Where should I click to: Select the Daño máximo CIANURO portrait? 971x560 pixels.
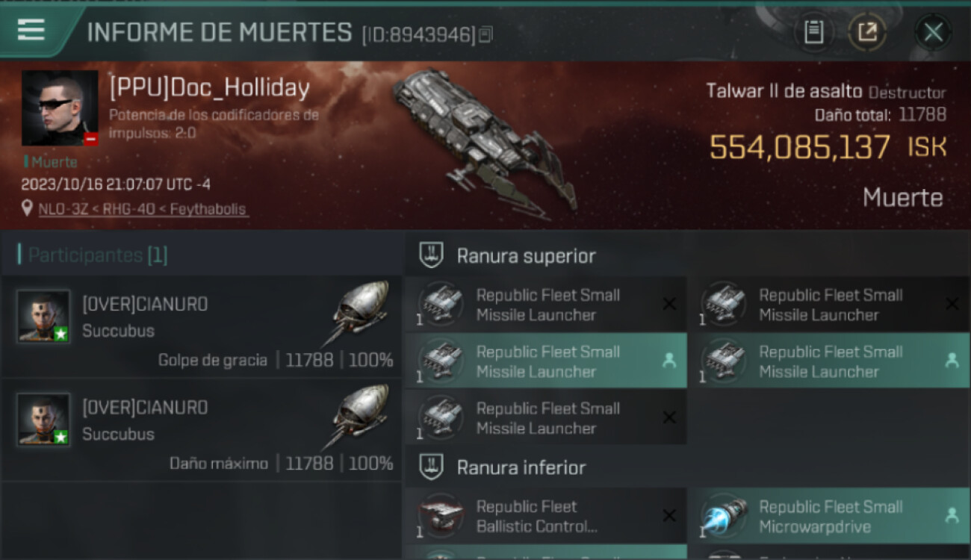click(x=43, y=419)
